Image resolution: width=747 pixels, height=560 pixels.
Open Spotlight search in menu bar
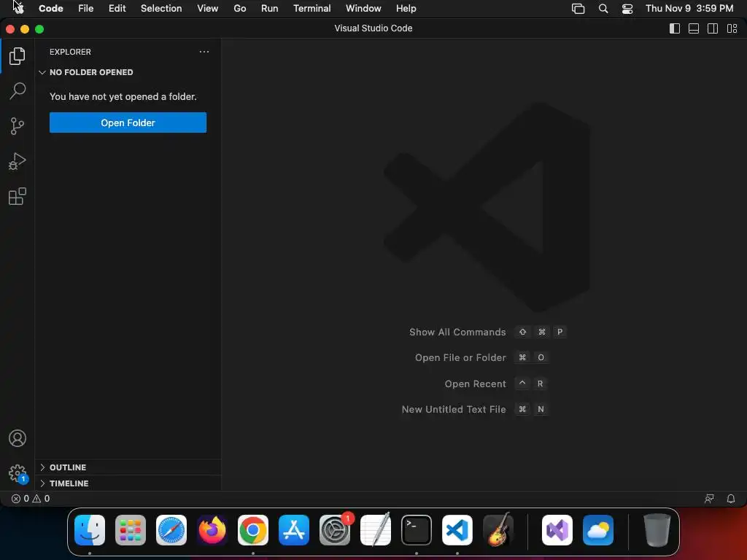[x=603, y=9]
